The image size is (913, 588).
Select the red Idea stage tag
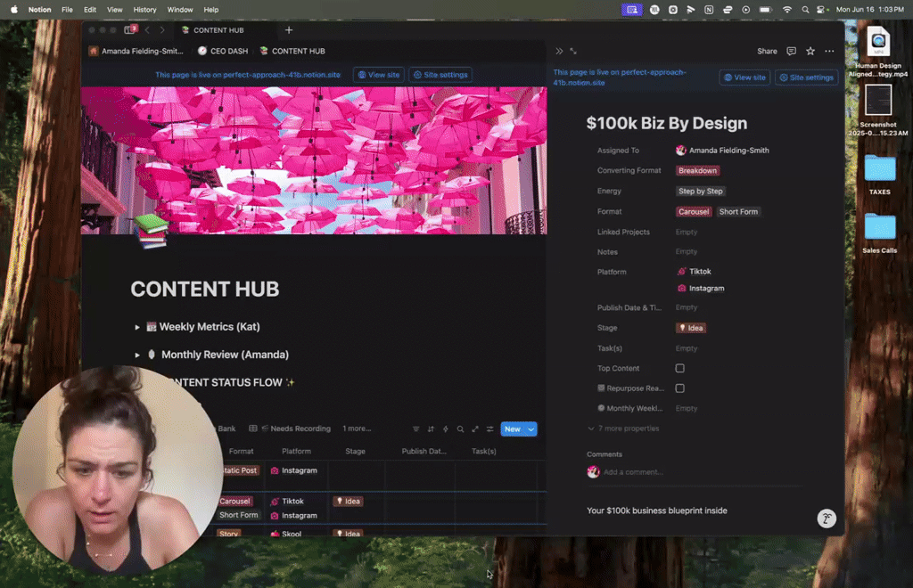(x=691, y=328)
